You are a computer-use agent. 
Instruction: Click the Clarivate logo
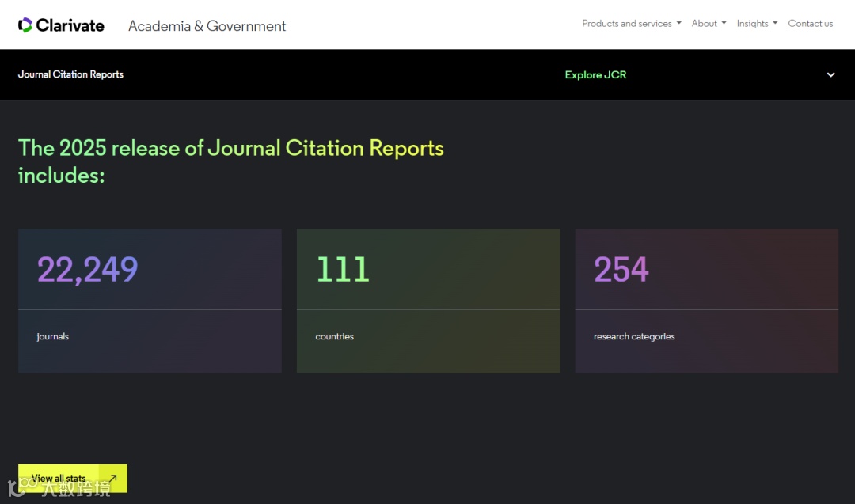point(61,25)
